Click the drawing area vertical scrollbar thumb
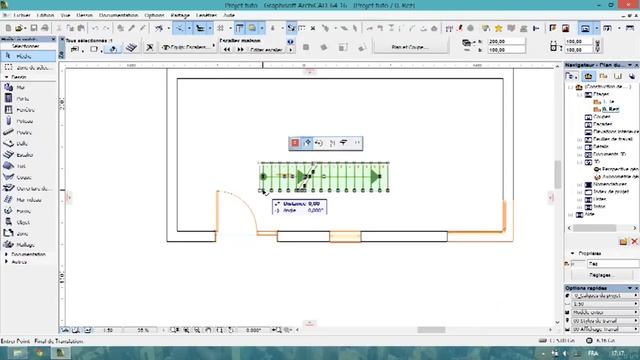 coord(557,174)
